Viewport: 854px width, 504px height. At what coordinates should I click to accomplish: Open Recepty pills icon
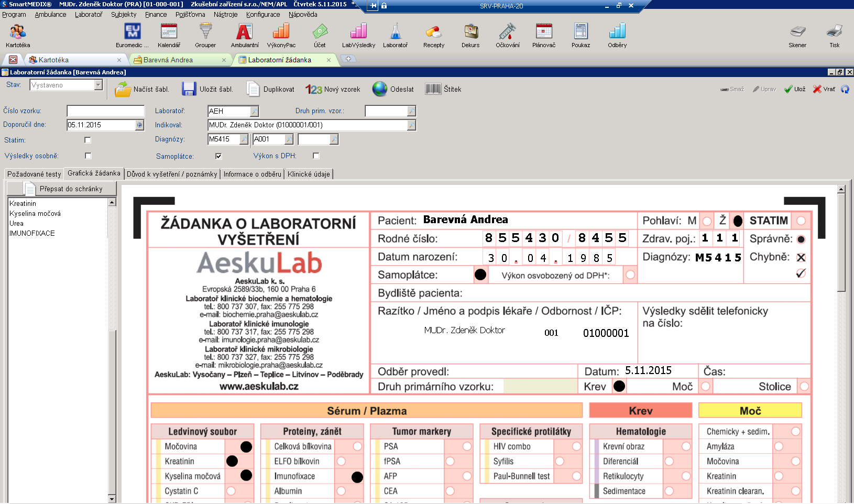(x=434, y=36)
